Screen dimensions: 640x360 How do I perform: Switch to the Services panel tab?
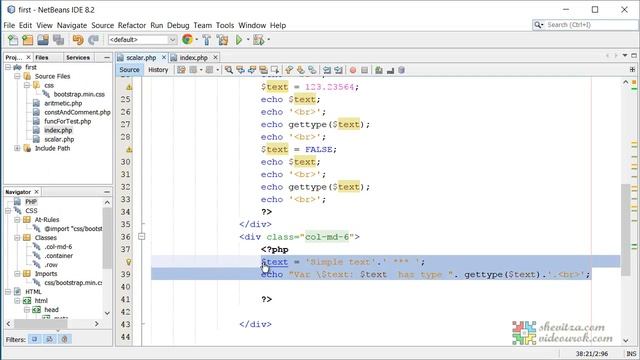coord(78,58)
